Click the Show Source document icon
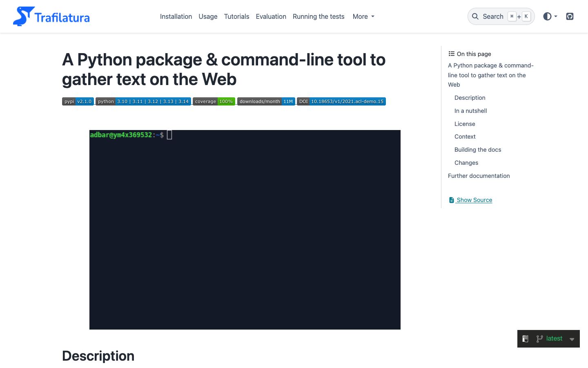 pos(451,200)
